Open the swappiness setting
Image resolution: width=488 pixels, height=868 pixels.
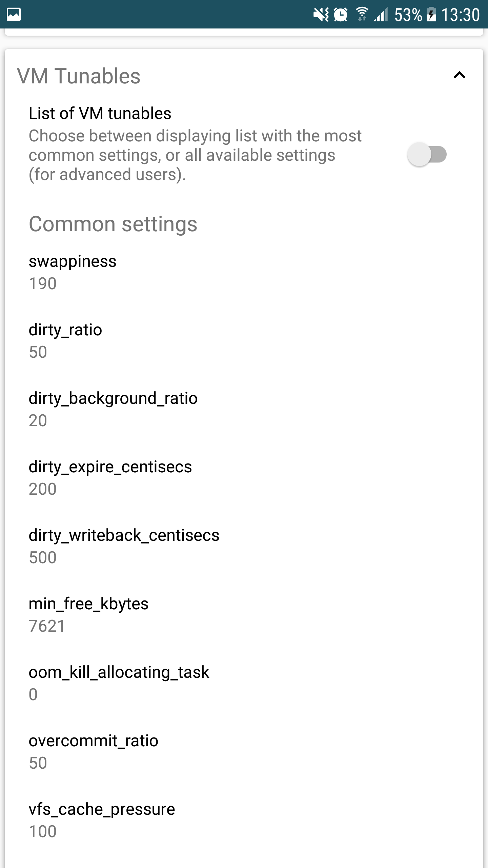pos(244,272)
